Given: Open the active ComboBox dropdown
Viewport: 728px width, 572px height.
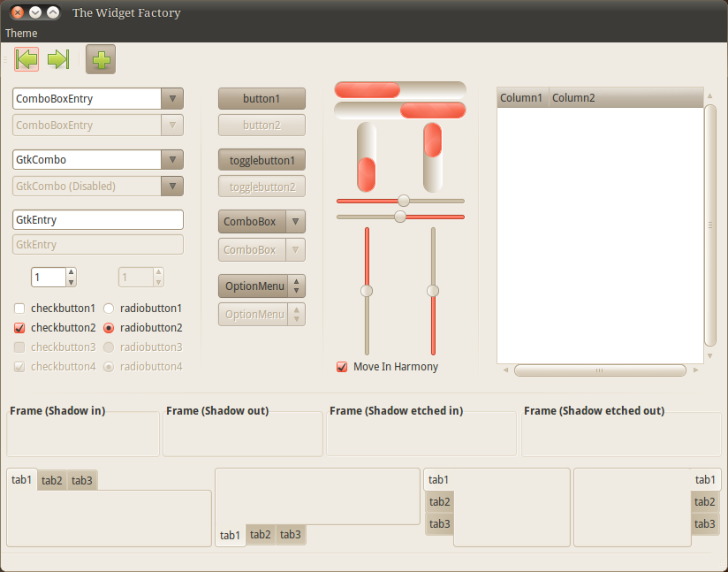Looking at the screenshot, I should [262, 221].
